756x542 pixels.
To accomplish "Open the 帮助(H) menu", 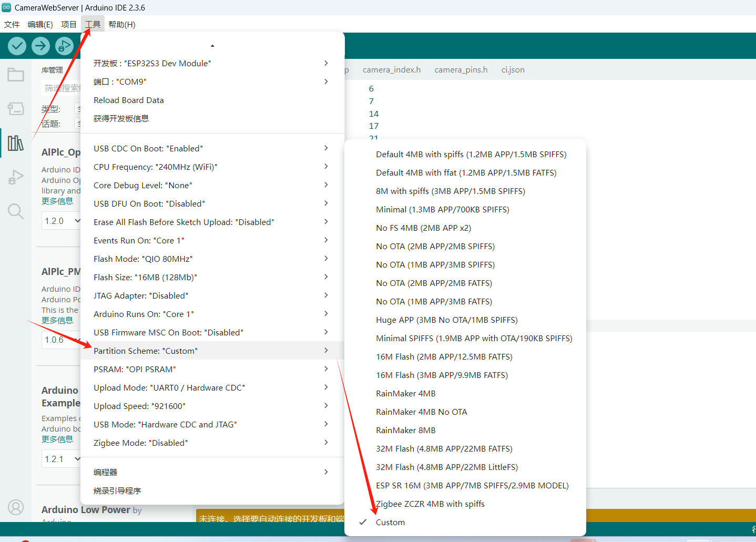I will coord(122,24).
